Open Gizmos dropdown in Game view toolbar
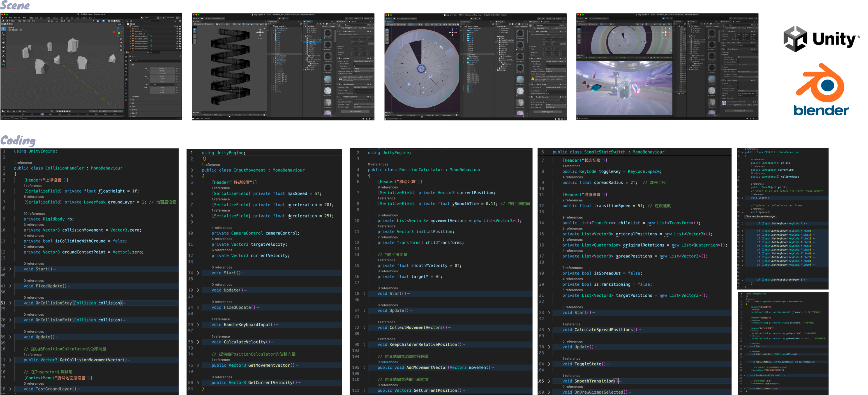Viewport: 868px width, 395px height. pos(668,58)
